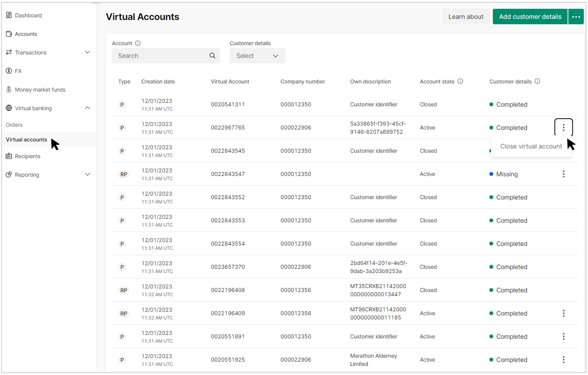The height and width of the screenshot is (375, 588).
Task: Click description 2bd64f14-201e-4e5f-9dab-3a203b9253a
Action: pos(379,267)
